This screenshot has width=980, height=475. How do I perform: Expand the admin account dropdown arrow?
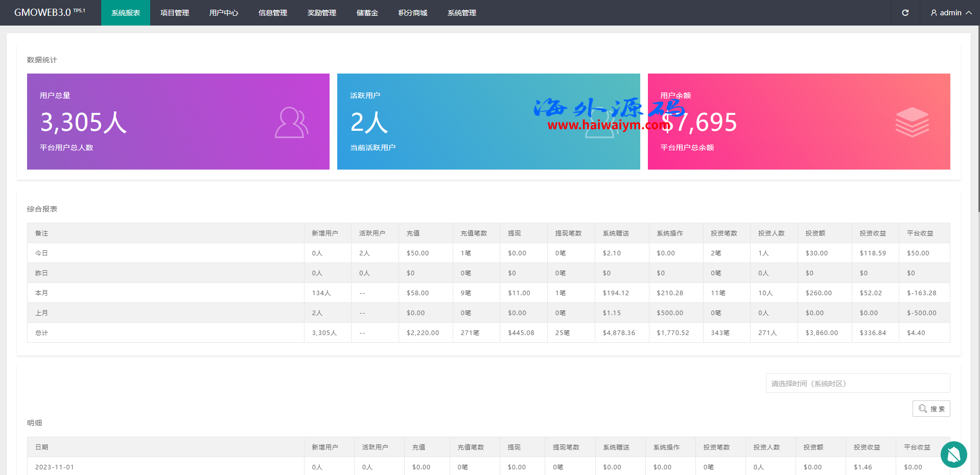969,13
